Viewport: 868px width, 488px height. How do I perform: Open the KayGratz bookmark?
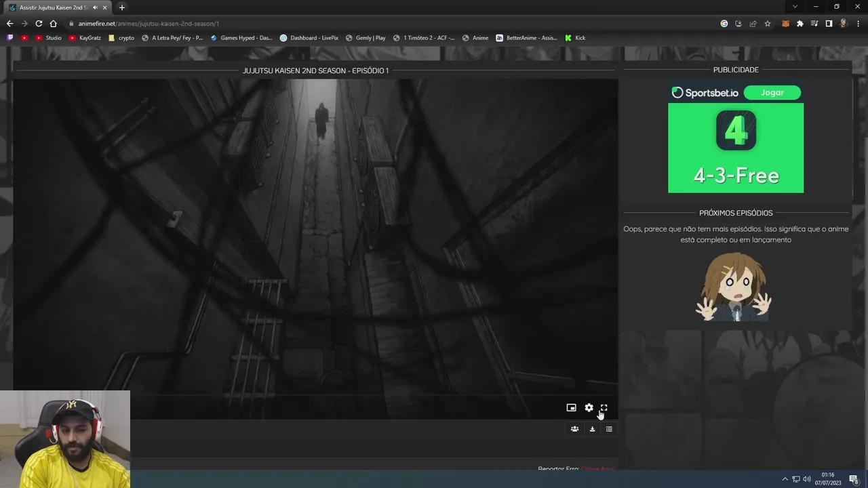85,38
